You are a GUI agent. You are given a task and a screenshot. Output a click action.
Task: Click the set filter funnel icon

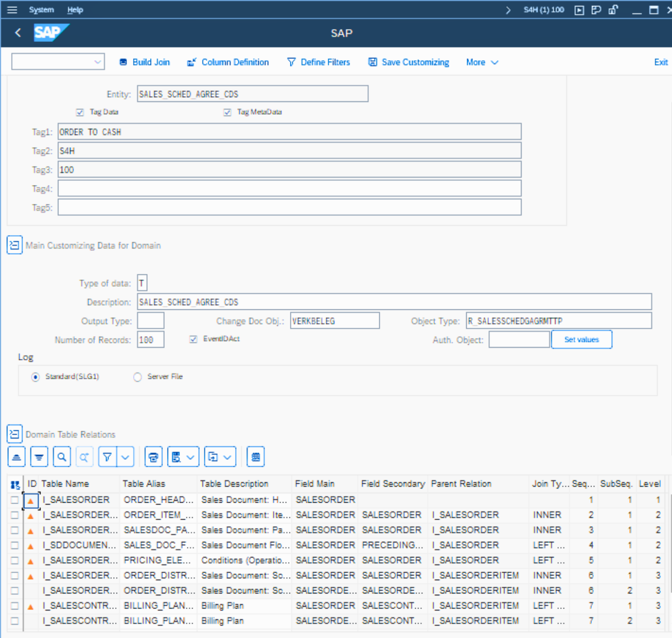point(107,457)
